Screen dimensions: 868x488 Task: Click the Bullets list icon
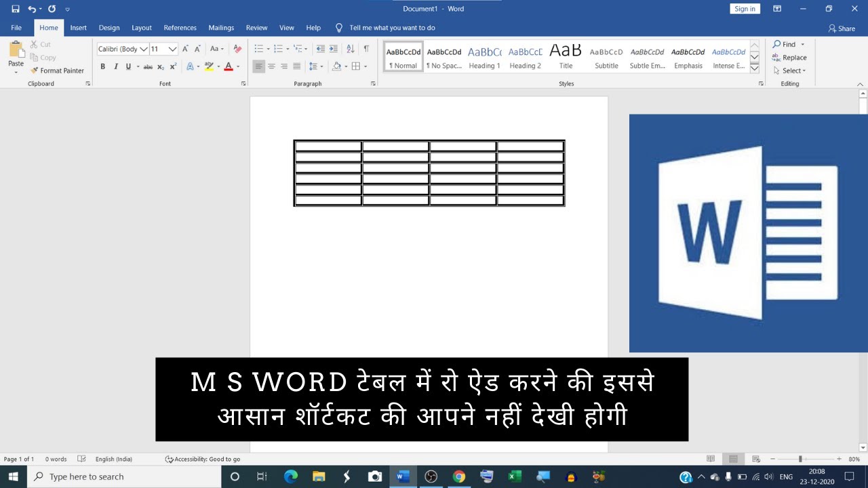[258, 49]
